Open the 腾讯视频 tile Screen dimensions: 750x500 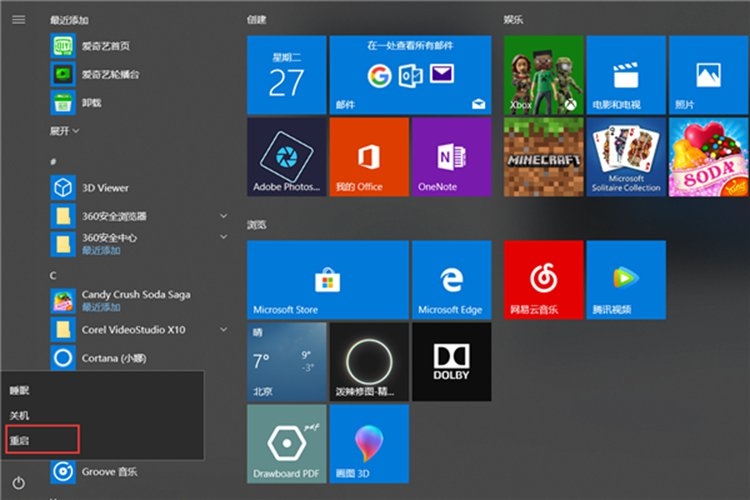coord(626,280)
